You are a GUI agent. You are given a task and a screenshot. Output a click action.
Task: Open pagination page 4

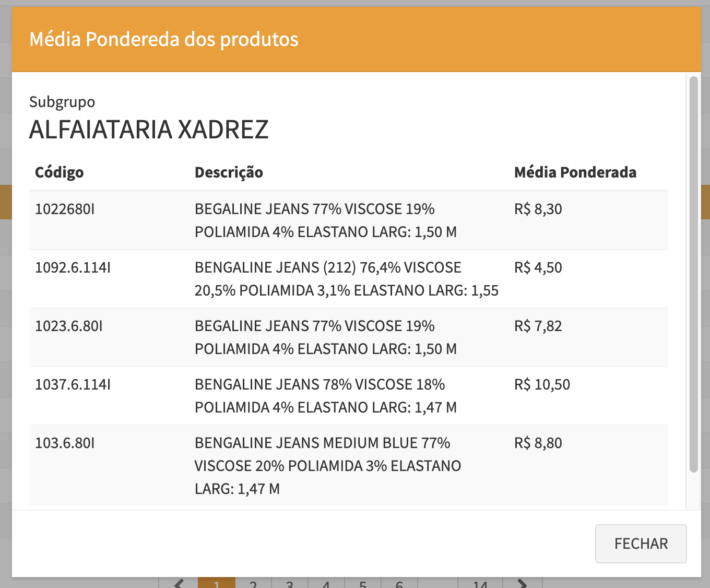(x=326, y=584)
